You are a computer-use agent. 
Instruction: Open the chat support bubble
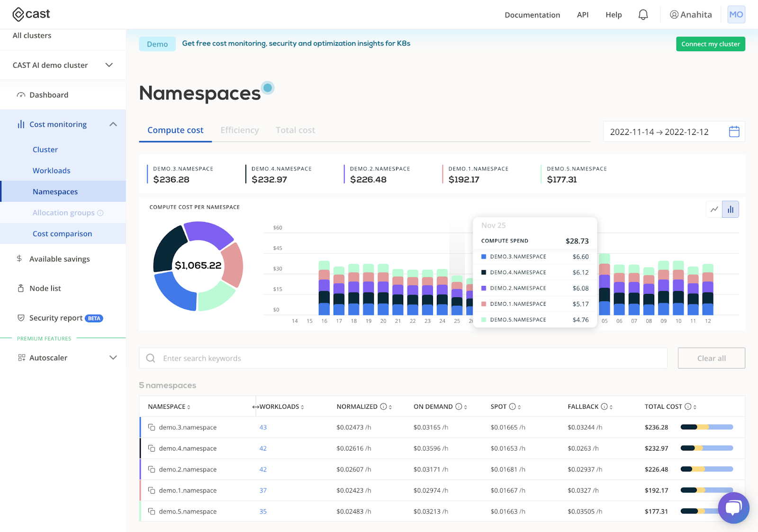[733, 508]
